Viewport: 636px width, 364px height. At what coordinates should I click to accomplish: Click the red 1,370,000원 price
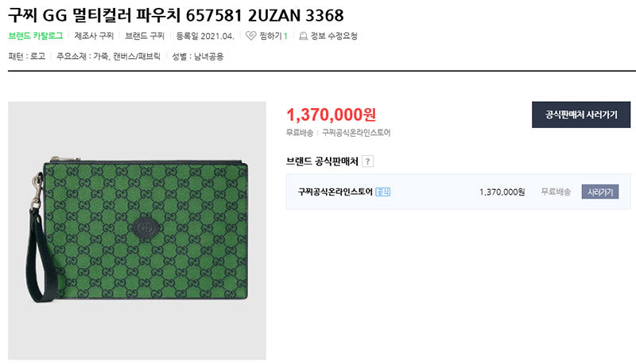pyautogui.click(x=331, y=114)
